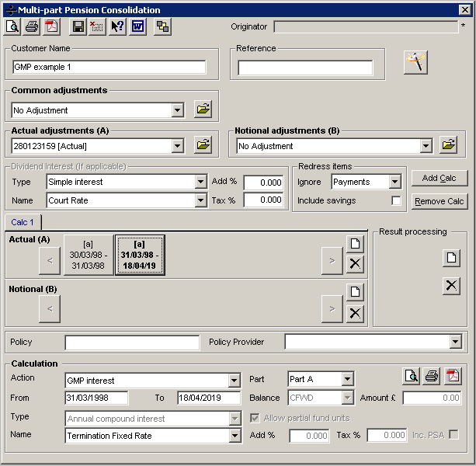476x466 pixels.
Task: Toggle the Inc. PSA checkbox
Action: pyautogui.click(x=453, y=434)
